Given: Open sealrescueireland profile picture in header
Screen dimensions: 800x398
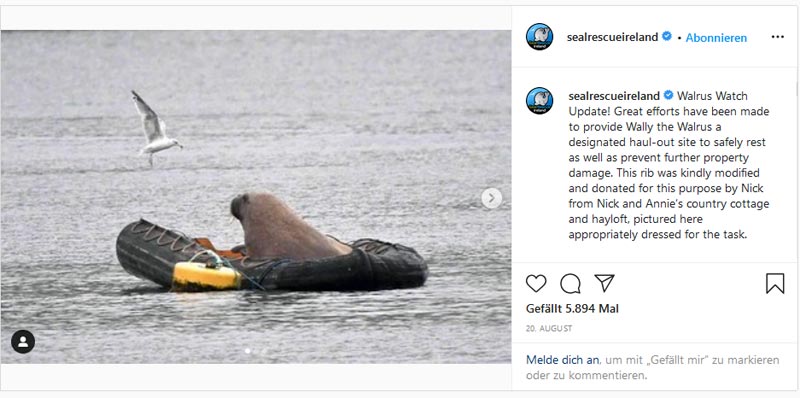Looking at the screenshot, I should point(539,37).
